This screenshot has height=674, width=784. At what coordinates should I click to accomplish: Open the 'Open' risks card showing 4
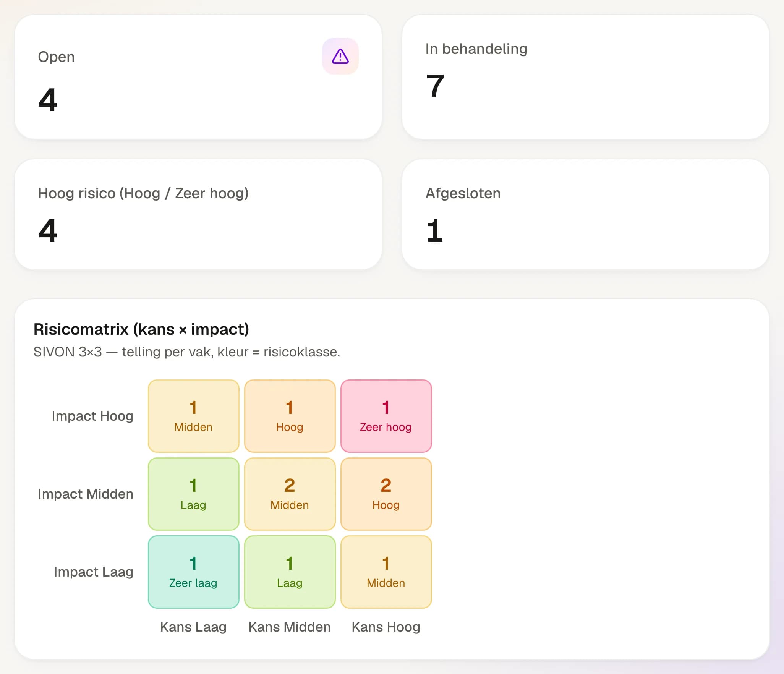pos(198,77)
